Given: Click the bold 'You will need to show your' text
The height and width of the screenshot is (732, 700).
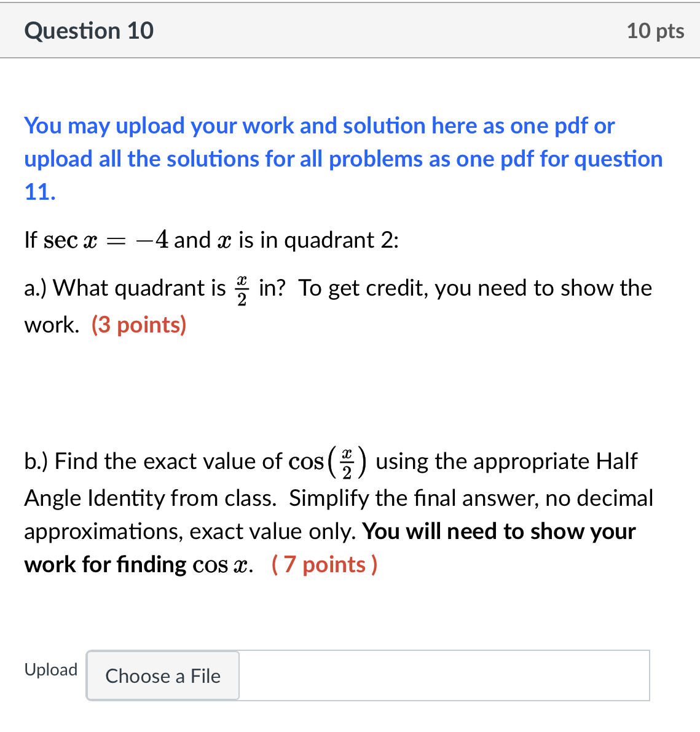Looking at the screenshot, I should 499,531.
